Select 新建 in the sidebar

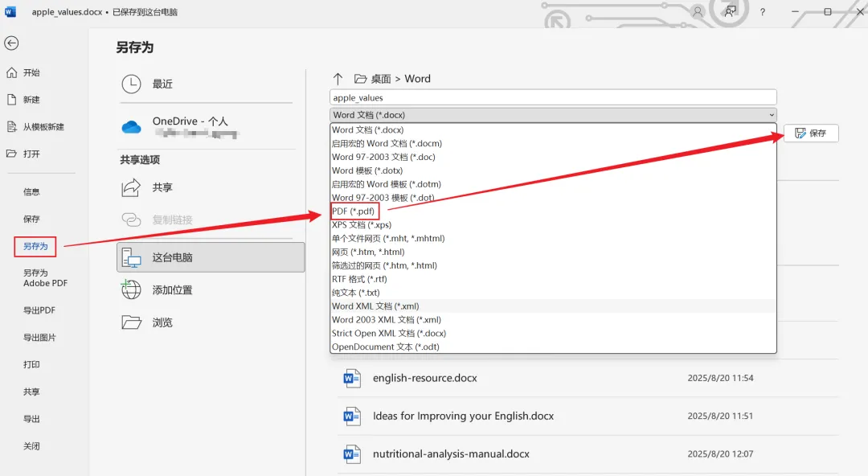tap(23, 100)
